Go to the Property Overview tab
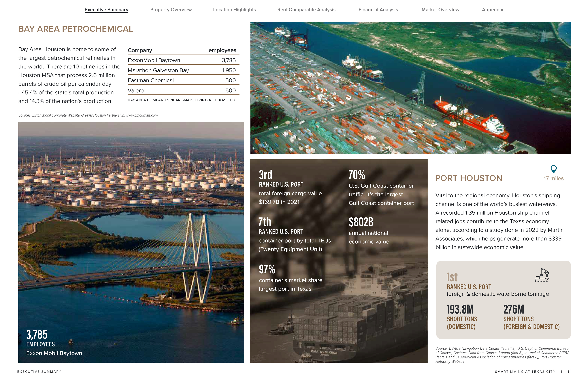Screen dimensions: 588x380 [x=171, y=10]
